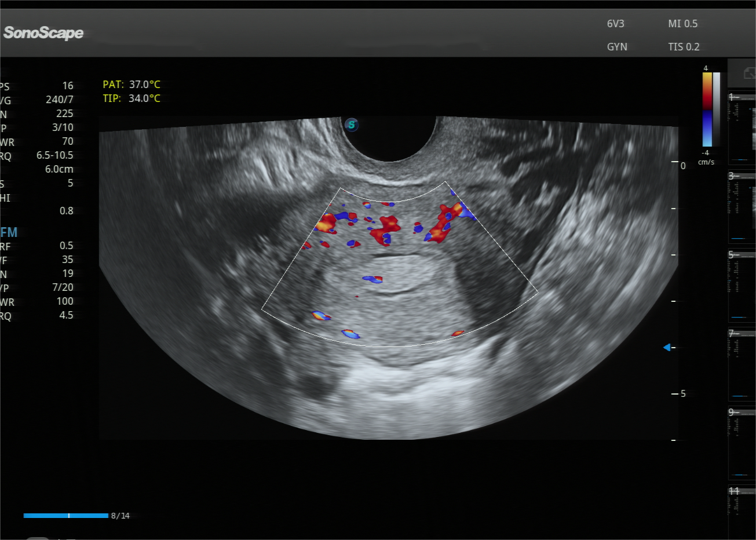
Task: Select saved image thumbnail 7
Action: tap(742, 364)
